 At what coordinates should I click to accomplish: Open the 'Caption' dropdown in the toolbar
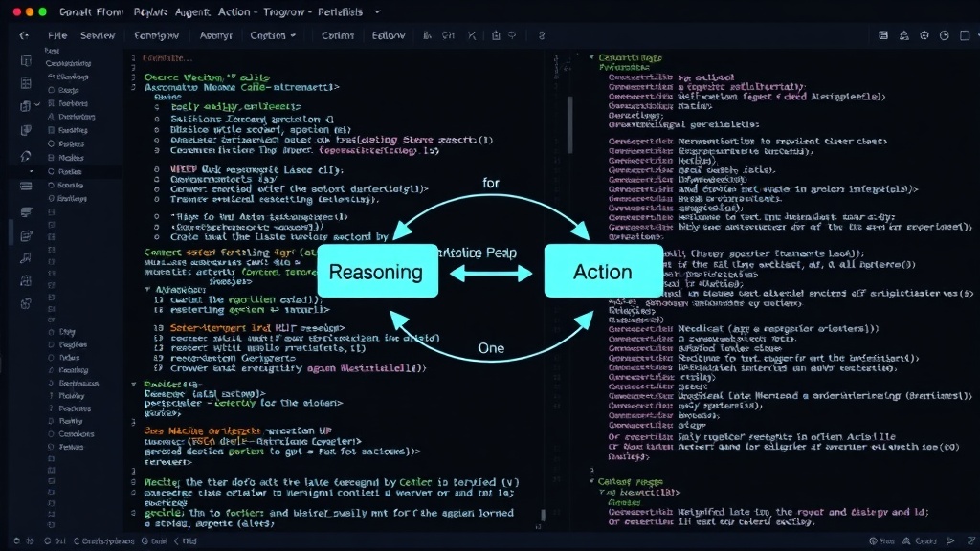click(273, 35)
